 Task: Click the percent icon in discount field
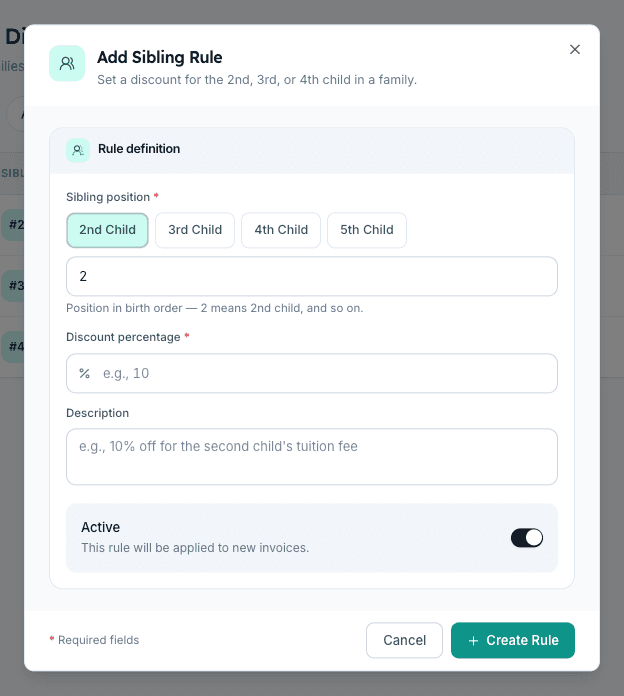(84, 373)
